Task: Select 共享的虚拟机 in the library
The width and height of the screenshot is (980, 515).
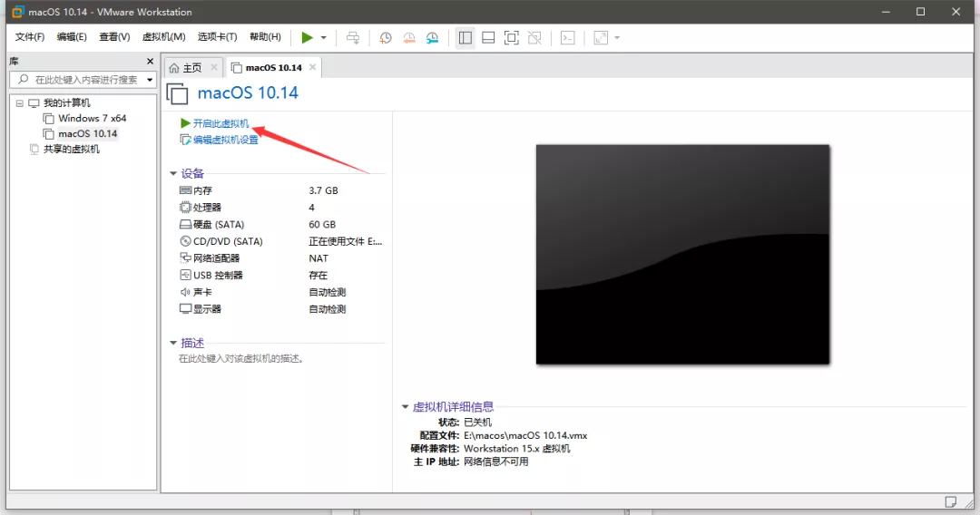Action: 71,150
